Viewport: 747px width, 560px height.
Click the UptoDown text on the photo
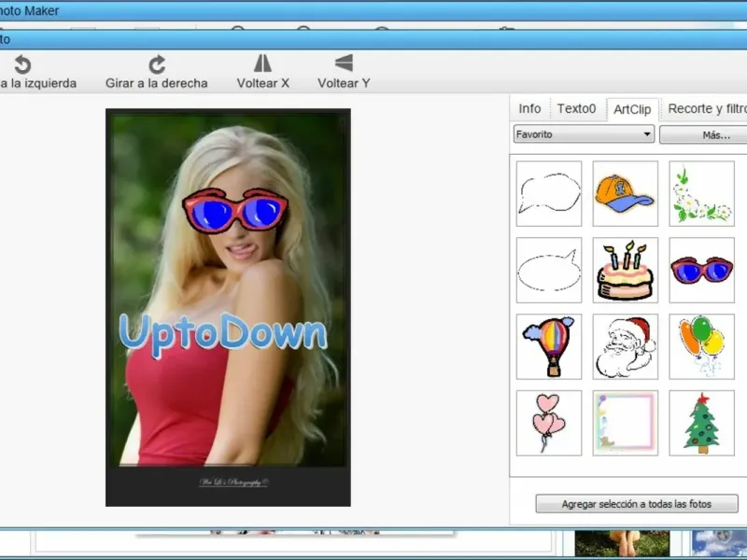coord(223,333)
